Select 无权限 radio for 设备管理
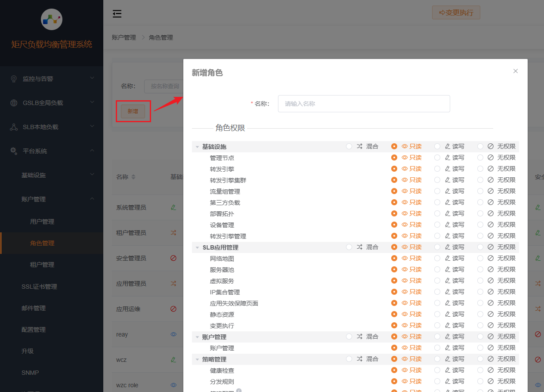544x392 pixels. (480, 225)
